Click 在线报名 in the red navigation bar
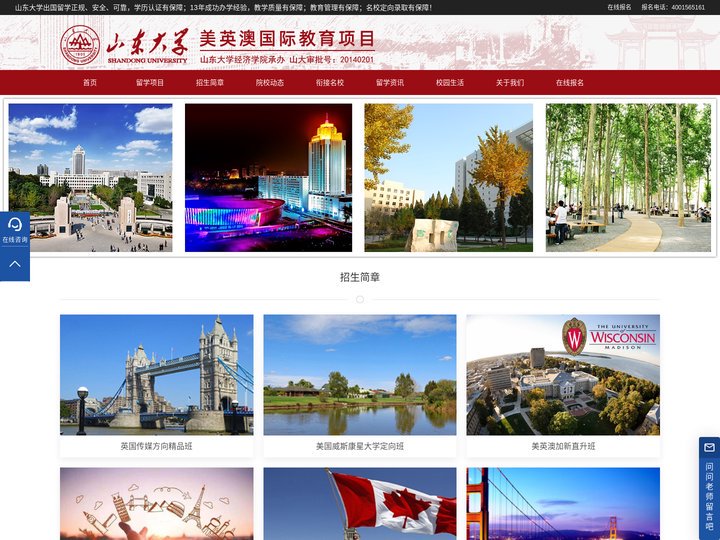Viewport: 720px width, 540px height. [570, 83]
